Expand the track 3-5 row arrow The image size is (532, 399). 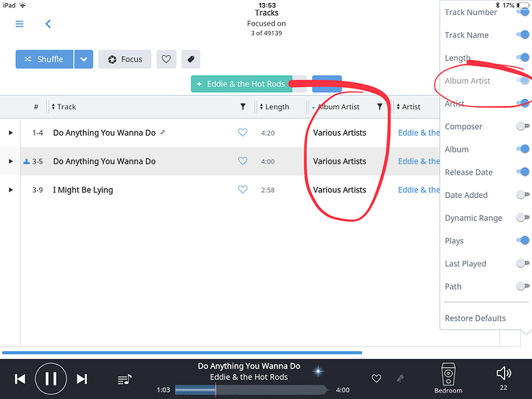pos(10,161)
